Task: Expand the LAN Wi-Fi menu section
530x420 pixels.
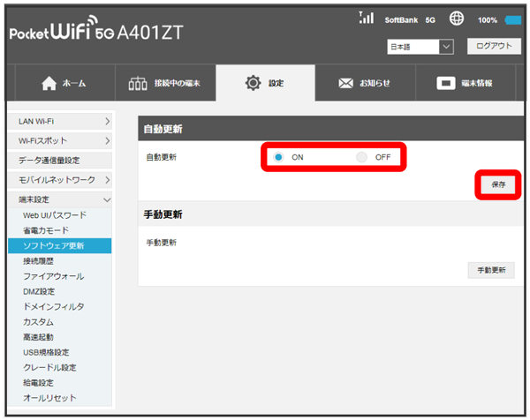Action: (x=61, y=121)
